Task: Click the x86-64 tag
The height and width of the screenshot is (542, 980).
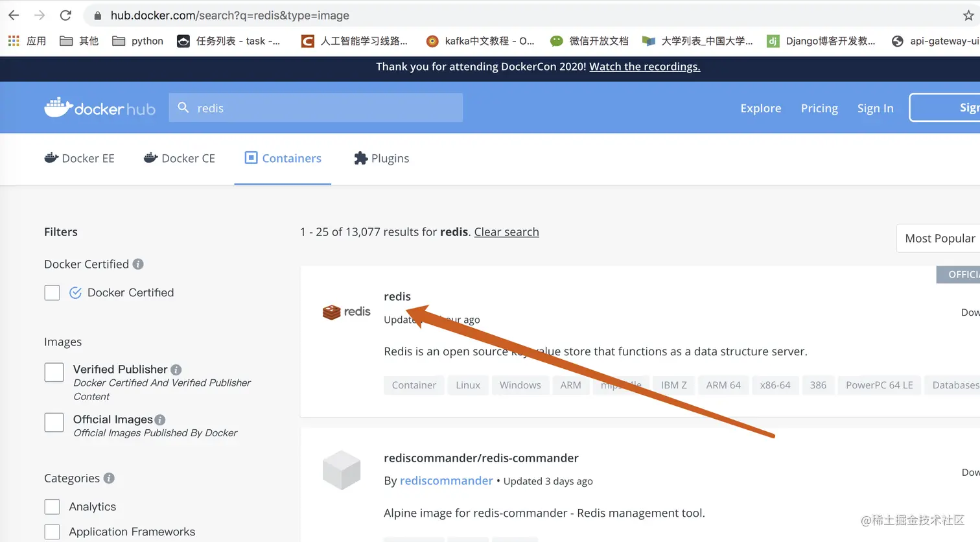Action: [775, 385]
